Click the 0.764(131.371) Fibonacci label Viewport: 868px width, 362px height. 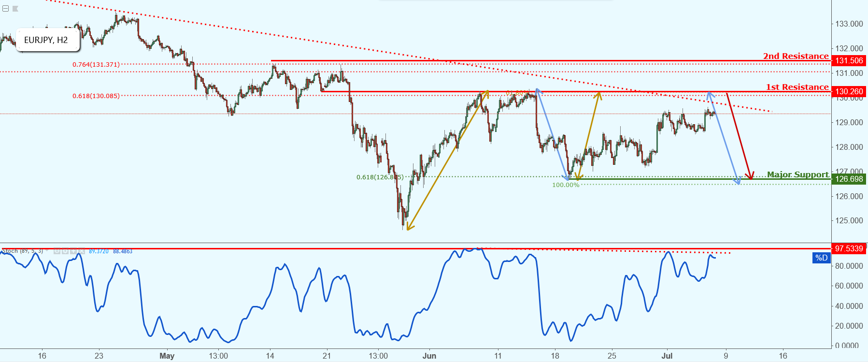(96, 64)
